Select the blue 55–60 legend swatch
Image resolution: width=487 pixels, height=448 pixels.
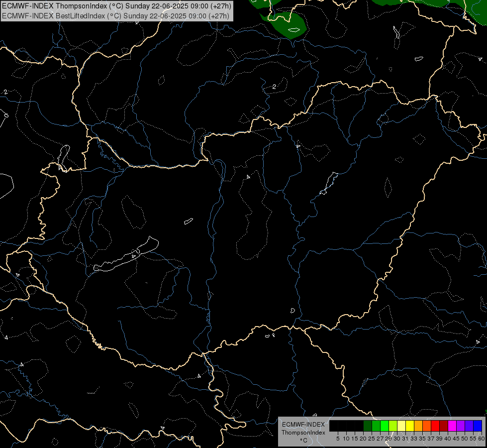point(478,426)
